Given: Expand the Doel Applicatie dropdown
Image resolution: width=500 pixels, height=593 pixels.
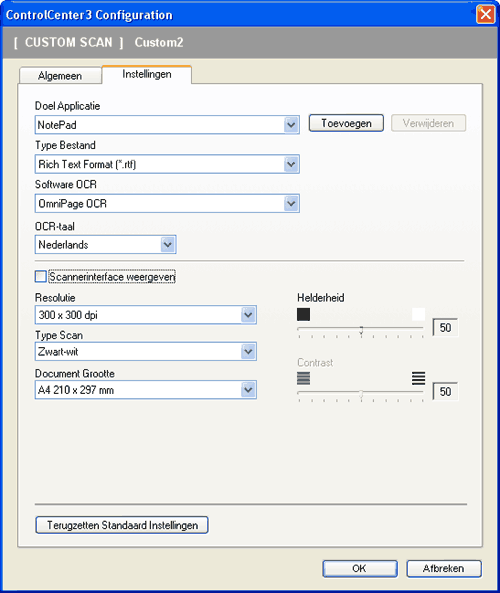Looking at the screenshot, I should (291, 124).
